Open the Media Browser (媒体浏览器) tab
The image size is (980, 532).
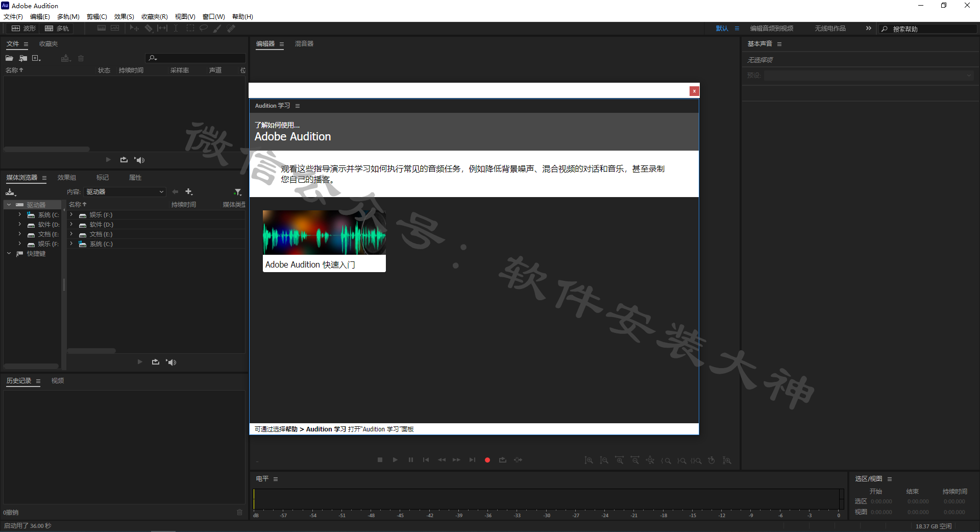point(21,178)
